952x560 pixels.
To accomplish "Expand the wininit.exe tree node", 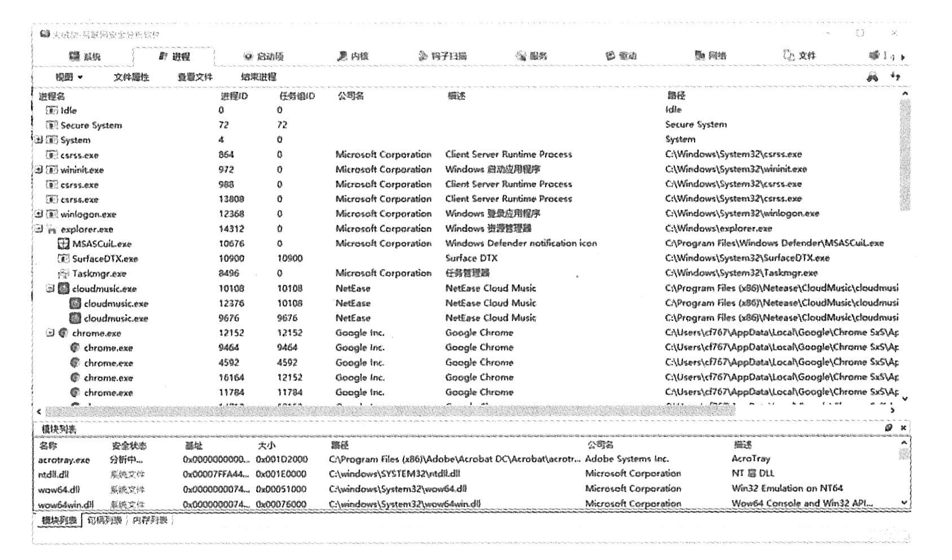I will coord(39,170).
